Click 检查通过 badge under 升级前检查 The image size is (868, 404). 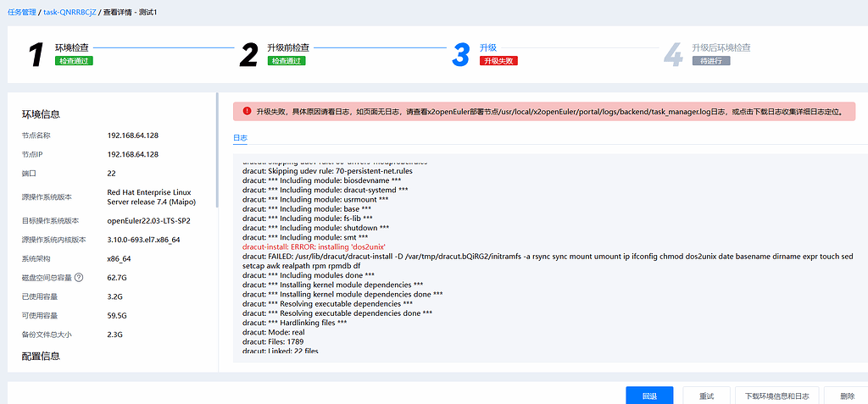[287, 61]
